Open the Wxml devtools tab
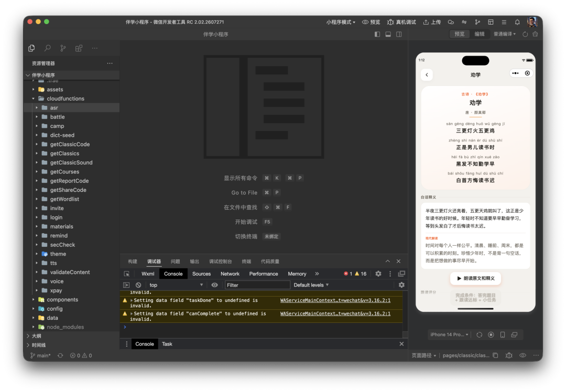 click(148, 274)
